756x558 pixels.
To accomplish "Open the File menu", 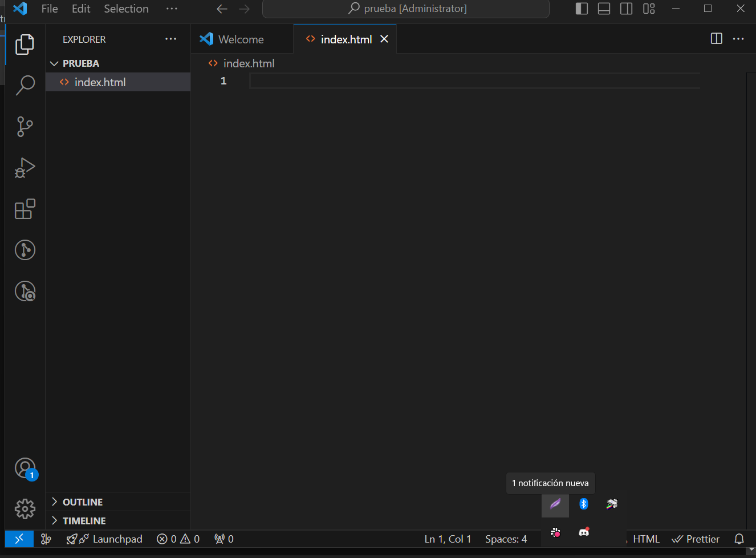I will coord(50,9).
